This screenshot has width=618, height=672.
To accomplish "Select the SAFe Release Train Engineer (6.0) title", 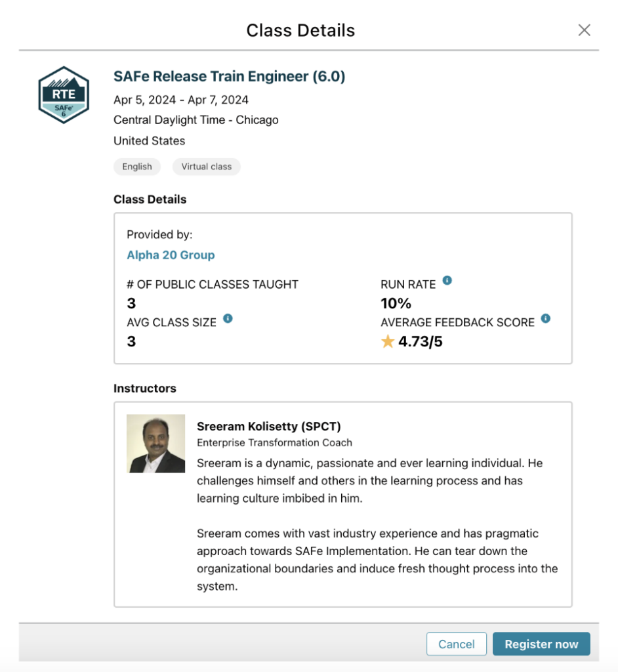I will point(229,76).
